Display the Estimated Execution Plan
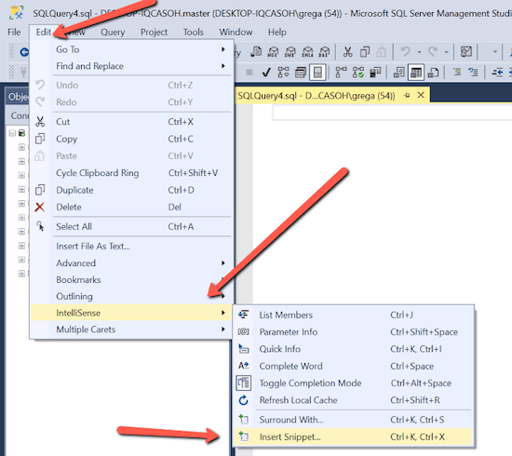512x456 pixels. click(x=283, y=72)
